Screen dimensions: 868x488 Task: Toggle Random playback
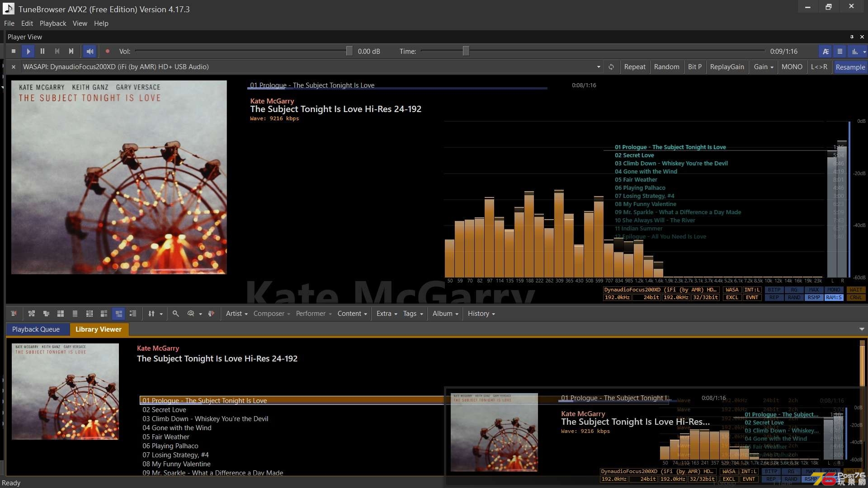click(666, 67)
